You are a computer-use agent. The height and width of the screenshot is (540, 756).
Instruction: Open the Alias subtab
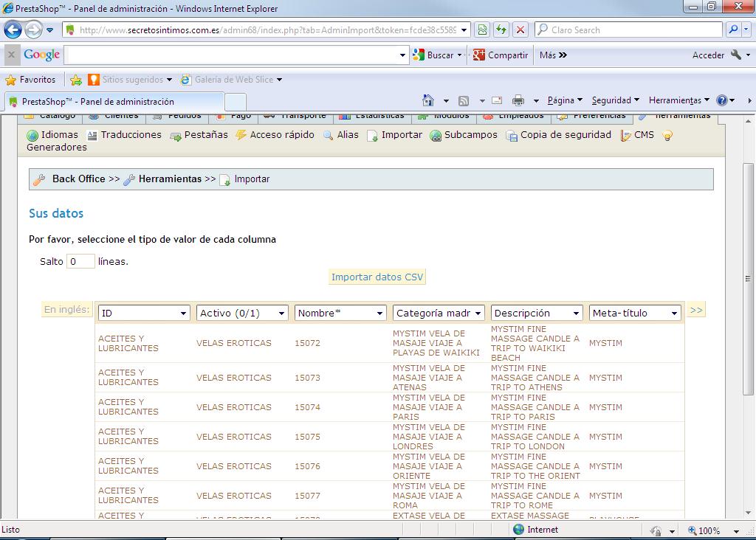click(341, 135)
